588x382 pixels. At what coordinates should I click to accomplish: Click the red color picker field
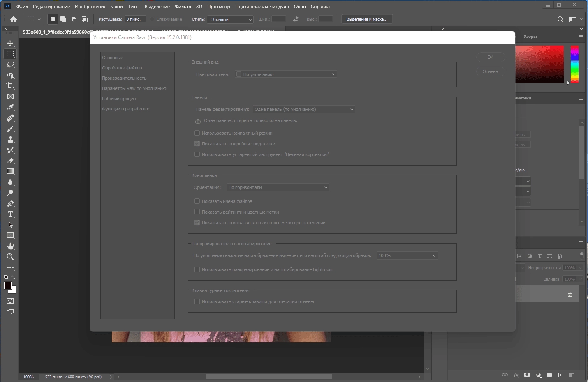pos(539,64)
